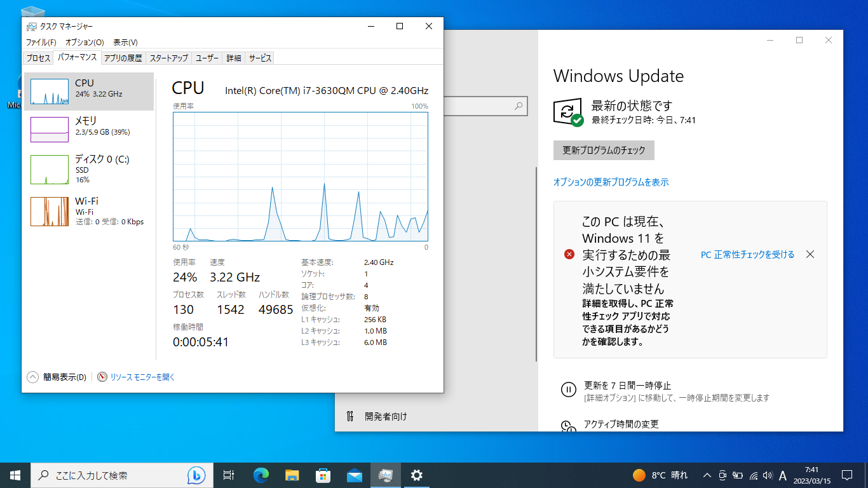This screenshot has height=488, width=868.
Task: Click the search magnifier in Settings search box
Action: pos(519,106)
